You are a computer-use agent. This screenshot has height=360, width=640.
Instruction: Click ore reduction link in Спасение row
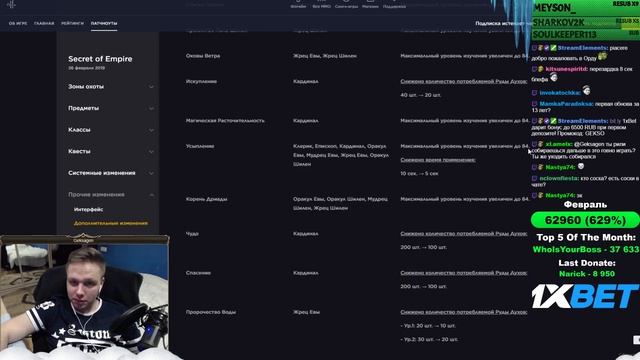tap(464, 273)
